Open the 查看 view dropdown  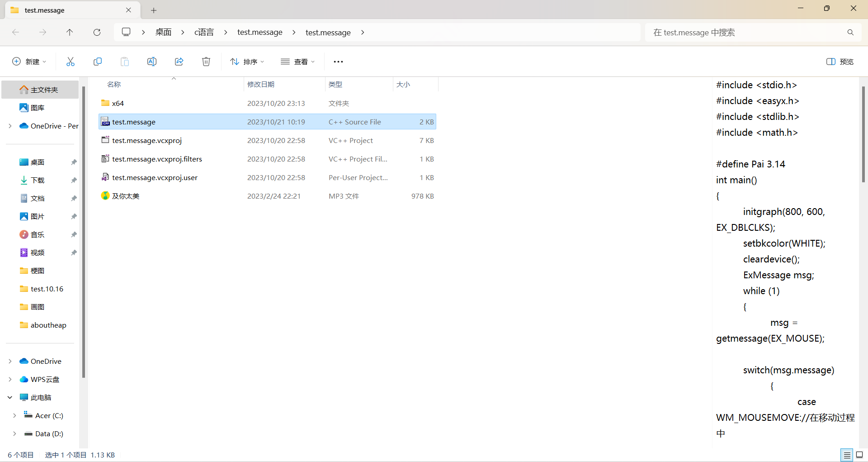tap(297, 62)
